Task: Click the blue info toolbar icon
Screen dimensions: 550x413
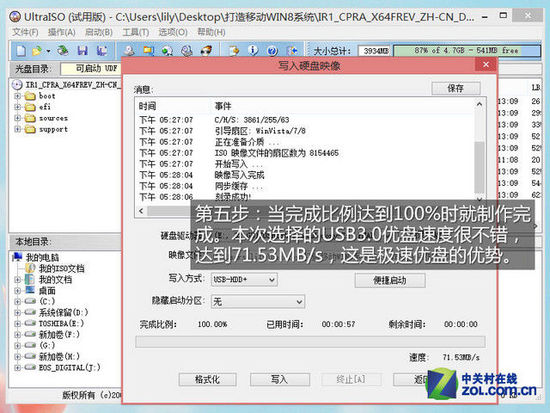Action: click(253, 51)
